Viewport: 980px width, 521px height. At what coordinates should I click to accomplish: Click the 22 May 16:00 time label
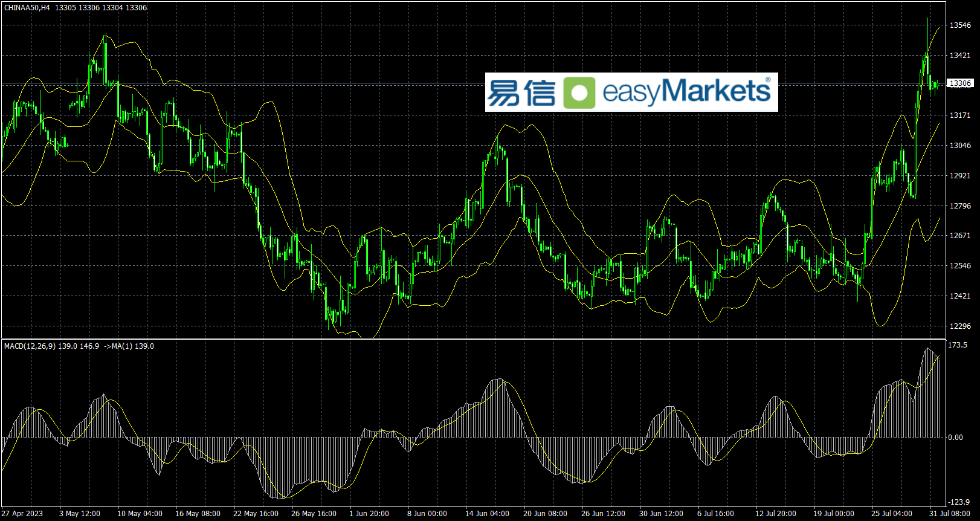click(256, 514)
